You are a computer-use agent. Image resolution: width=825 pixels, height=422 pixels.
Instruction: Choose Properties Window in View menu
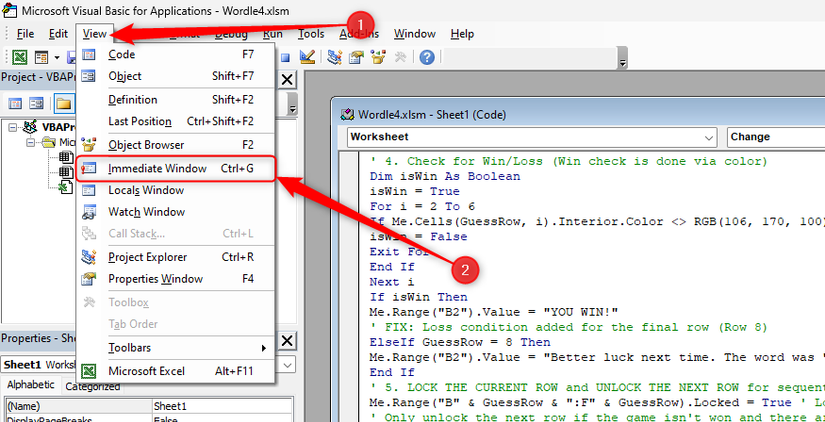pos(175,279)
